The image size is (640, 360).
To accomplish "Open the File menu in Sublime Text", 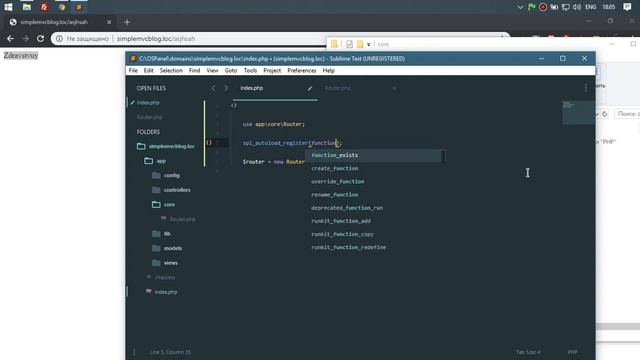I will [x=133, y=71].
